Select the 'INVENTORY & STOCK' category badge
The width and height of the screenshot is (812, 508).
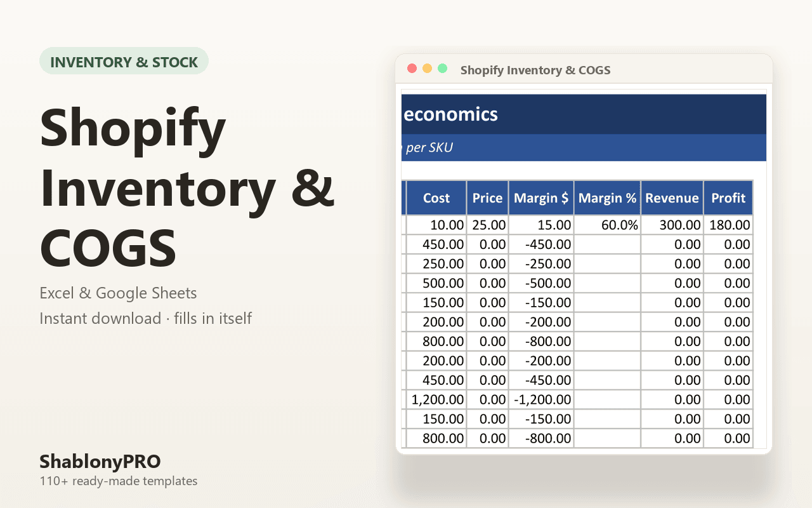point(124,62)
